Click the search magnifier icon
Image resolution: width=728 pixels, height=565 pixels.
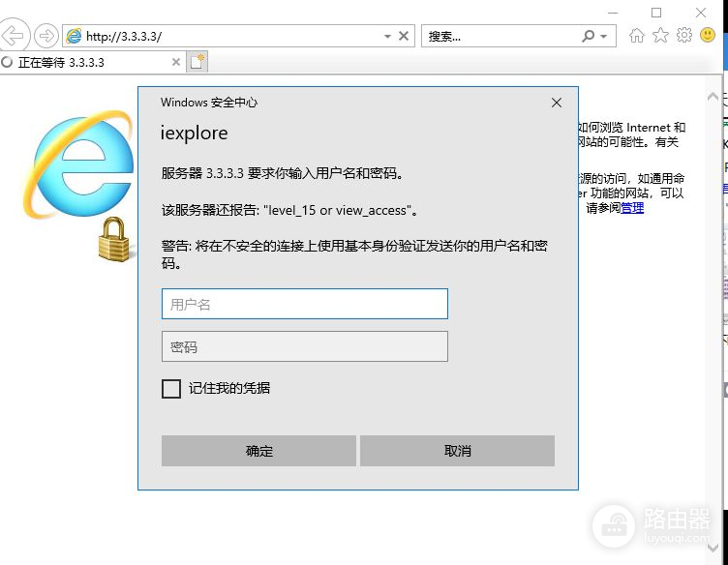point(588,36)
